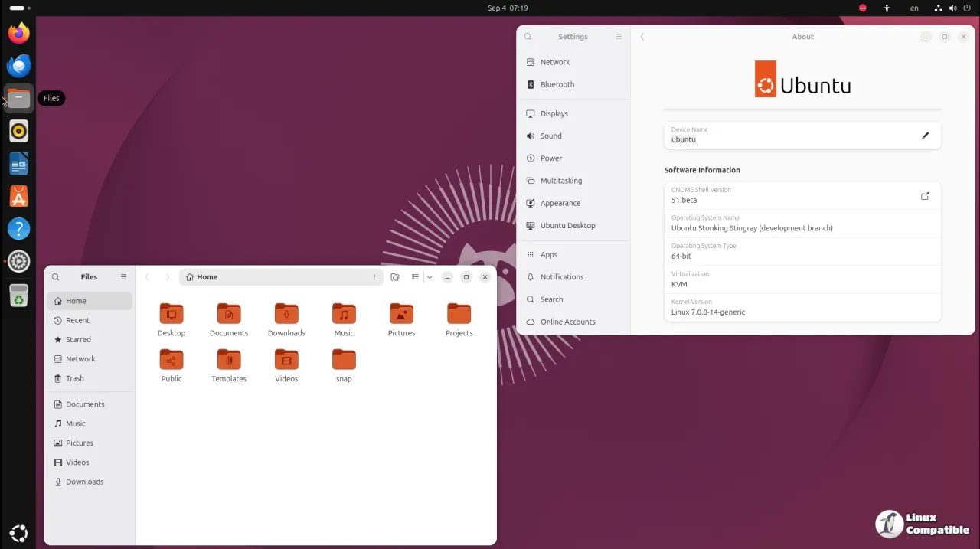Open Desktop folder
This screenshot has height=549, width=980.
(x=171, y=319)
